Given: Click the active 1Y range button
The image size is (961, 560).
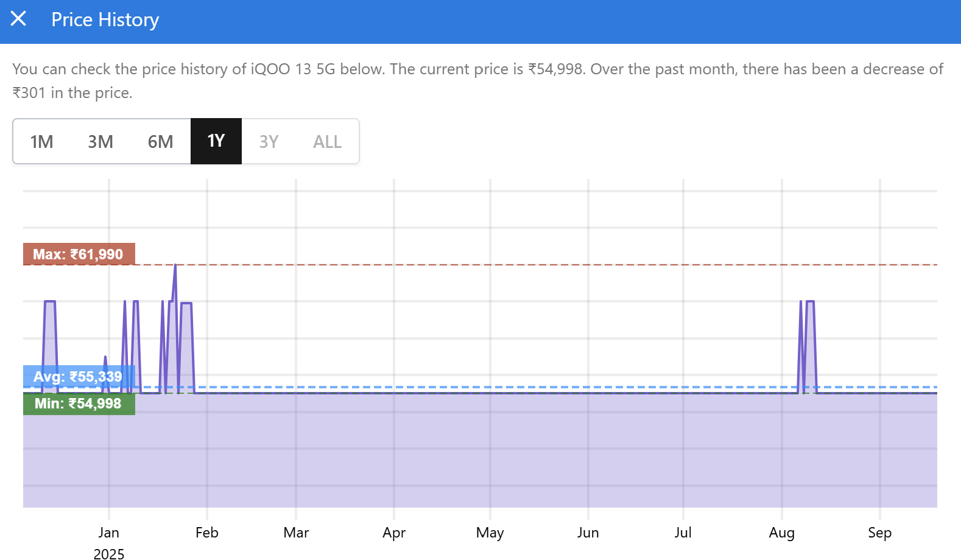Looking at the screenshot, I should (216, 141).
